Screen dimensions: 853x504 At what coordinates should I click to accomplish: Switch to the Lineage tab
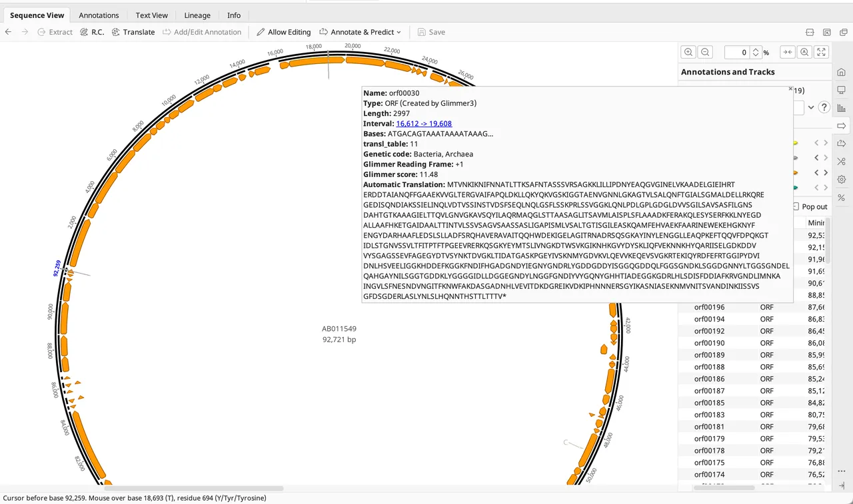click(x=197, y=15)
